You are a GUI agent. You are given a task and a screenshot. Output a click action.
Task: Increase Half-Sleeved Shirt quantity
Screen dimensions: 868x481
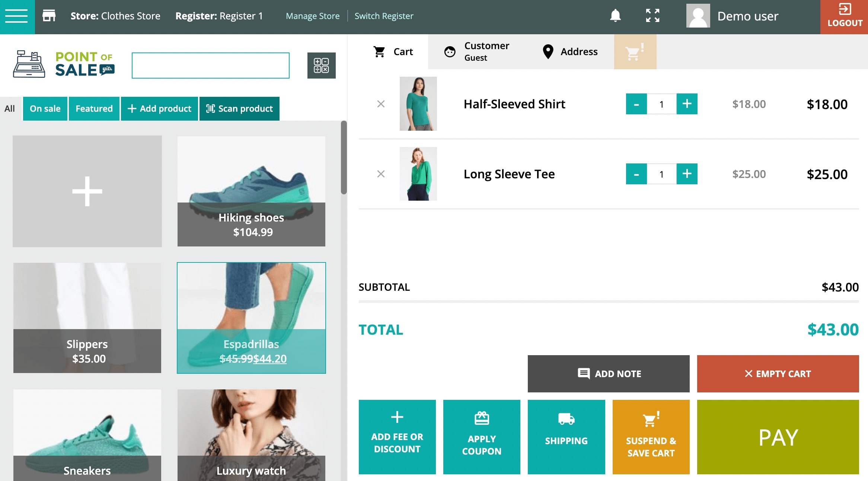[687, 104]
